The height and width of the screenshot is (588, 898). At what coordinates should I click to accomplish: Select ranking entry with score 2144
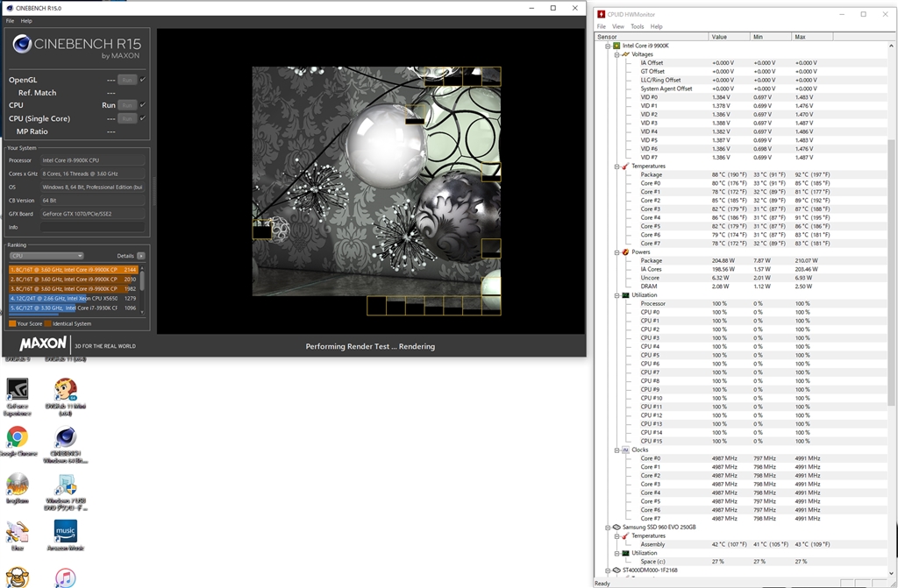(x=74, y=270)
